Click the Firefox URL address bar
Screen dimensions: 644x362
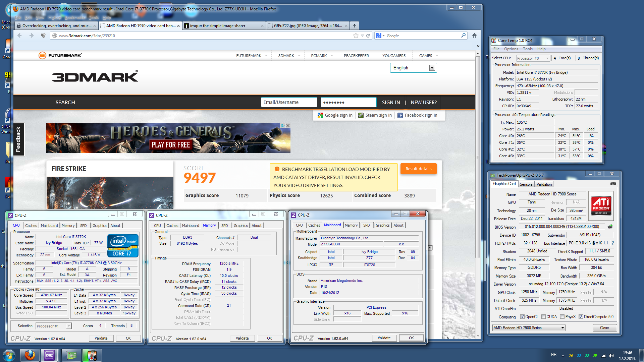tap(205, 36)
